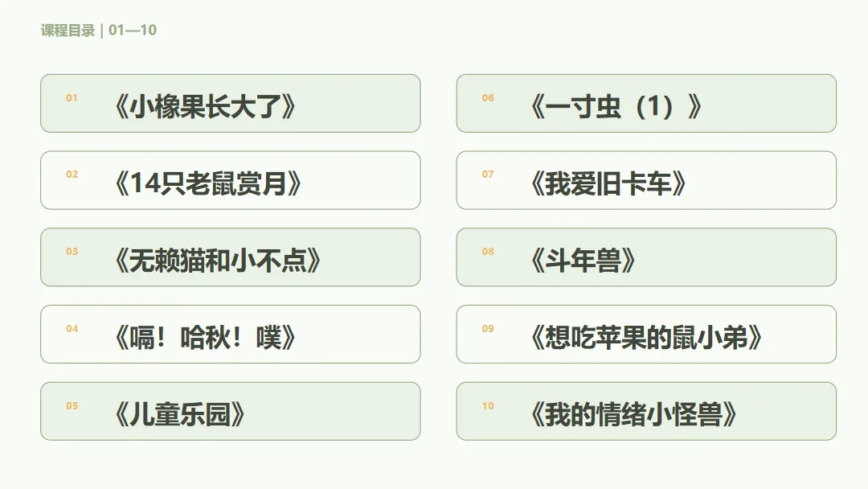Click the orange number 06 label
Screen dimensions: 868x489
[x=488, y=98]
